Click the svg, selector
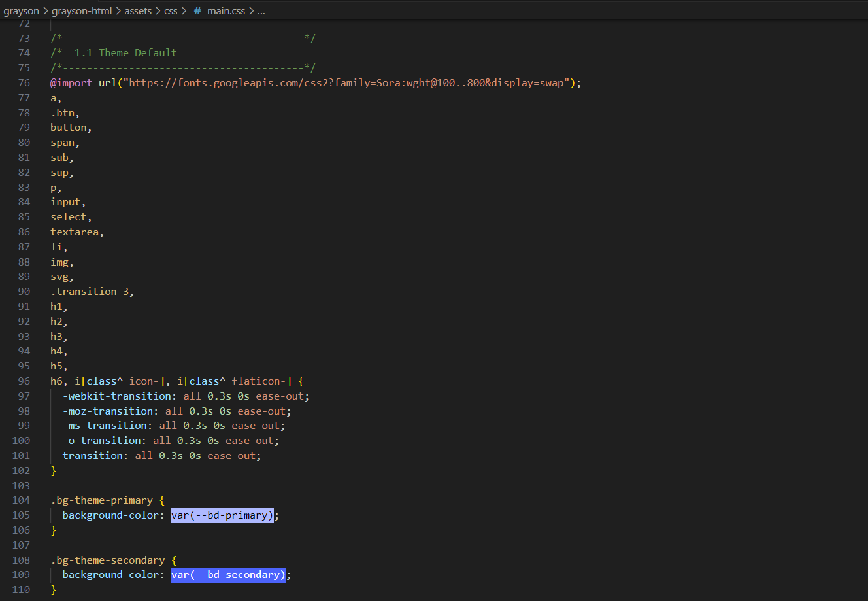Viewport: 868px width, 601px height. pos(62,277)
